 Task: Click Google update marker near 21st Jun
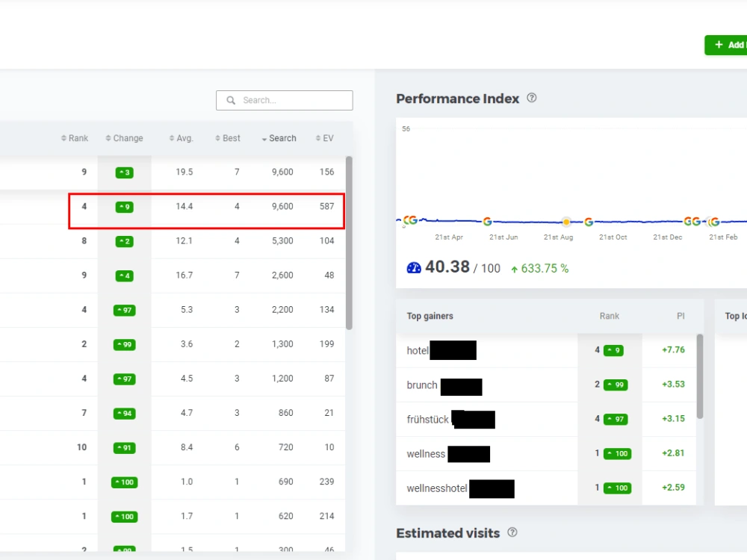tap(487, 222)
